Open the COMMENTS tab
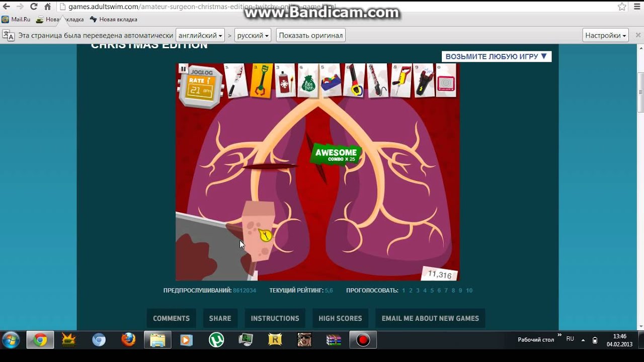 (171, 318)
